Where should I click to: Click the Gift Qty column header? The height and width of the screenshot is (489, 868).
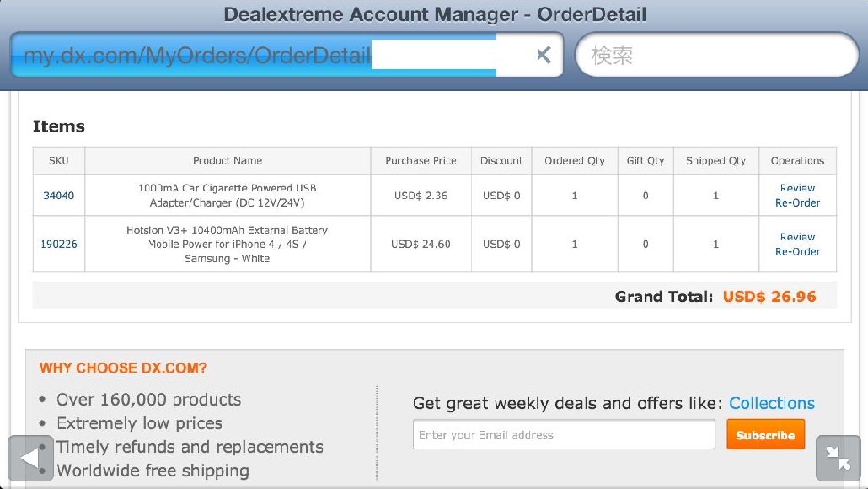pyautogui.click(x=646, y=160)
